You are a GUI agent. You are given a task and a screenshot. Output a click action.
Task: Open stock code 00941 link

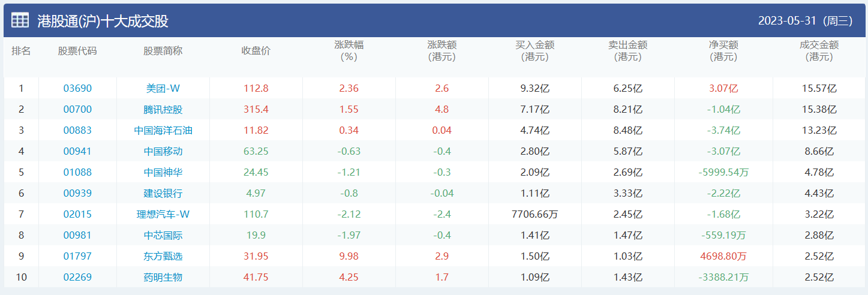[x=77, y=151]
